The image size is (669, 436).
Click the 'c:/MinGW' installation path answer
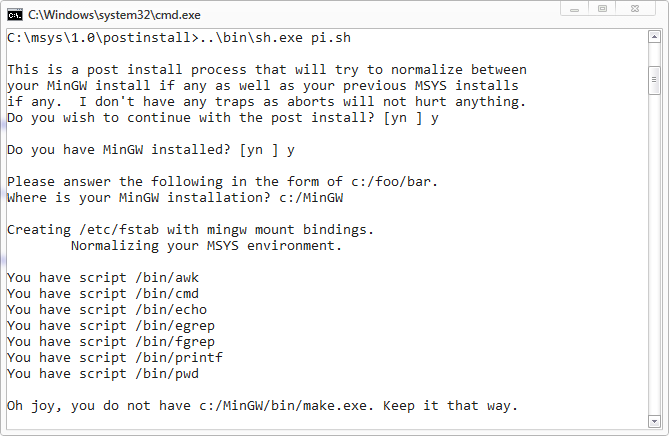click(311, 198)
